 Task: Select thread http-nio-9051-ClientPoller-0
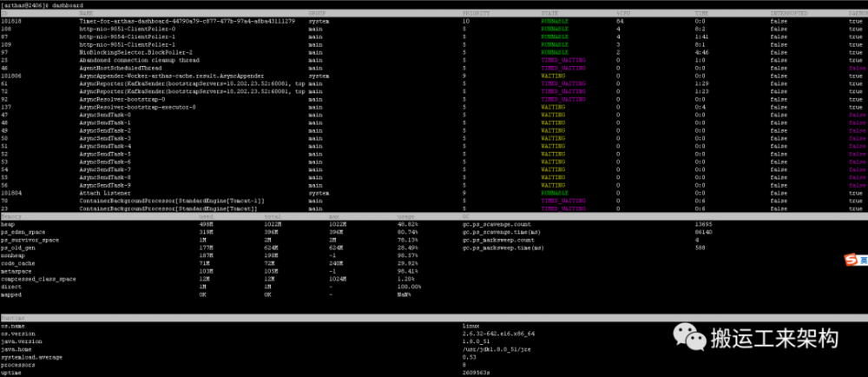pyautogui.click(x=128, y=29)
